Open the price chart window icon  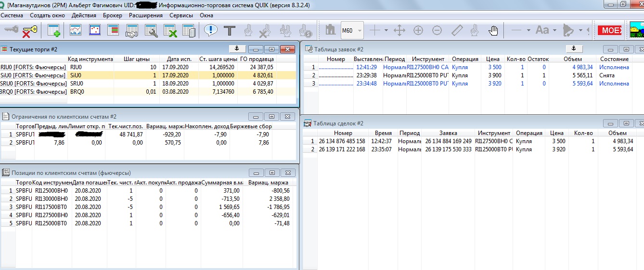coord(76,31)
